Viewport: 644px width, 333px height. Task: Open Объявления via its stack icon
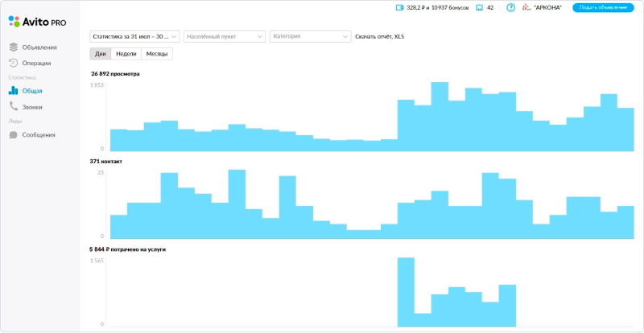tap(14, 47)
